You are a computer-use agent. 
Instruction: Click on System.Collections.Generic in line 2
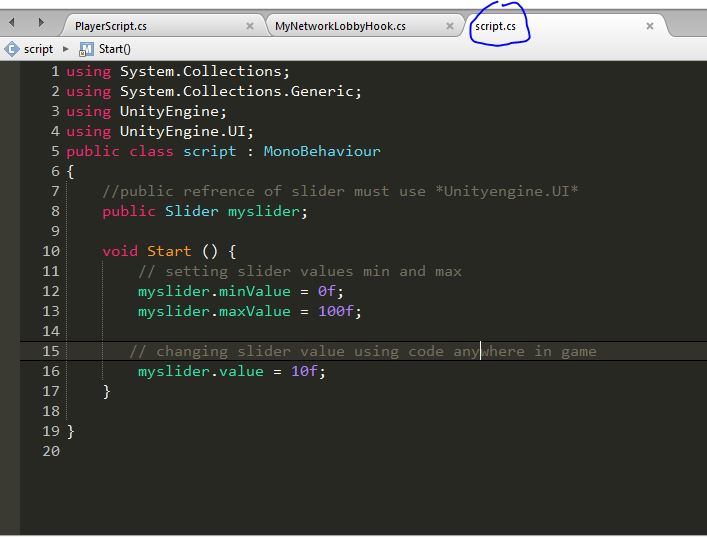pyautogui.click(x=236, y=92)
